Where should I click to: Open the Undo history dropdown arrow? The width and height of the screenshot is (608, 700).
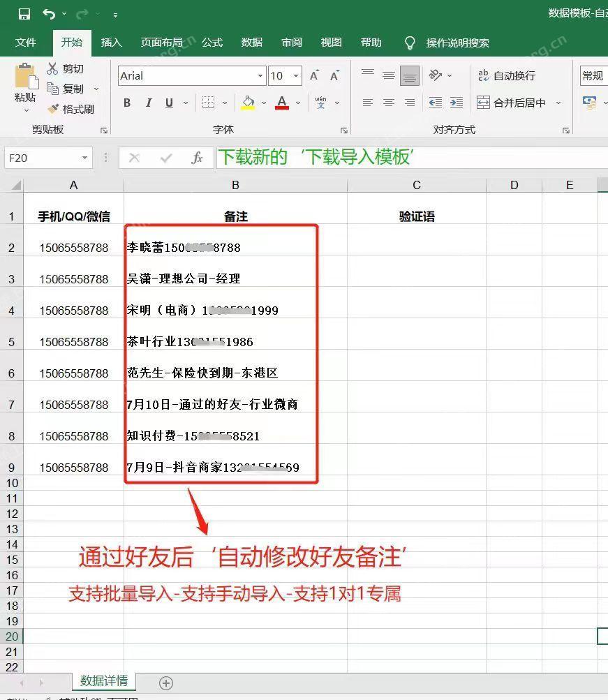64,14
